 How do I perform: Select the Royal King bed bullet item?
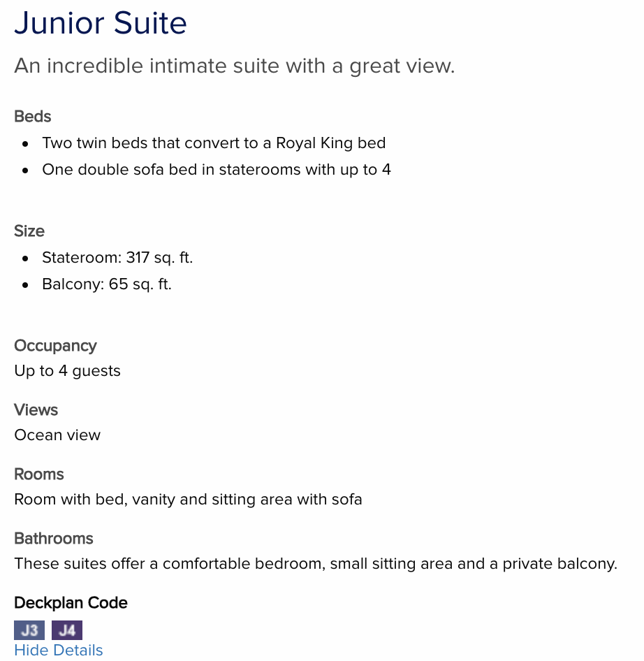pyautogui.click(x=214, y=143)
